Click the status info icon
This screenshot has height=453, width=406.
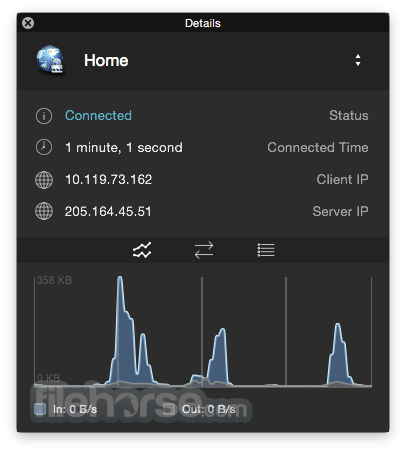coord(44,116)
